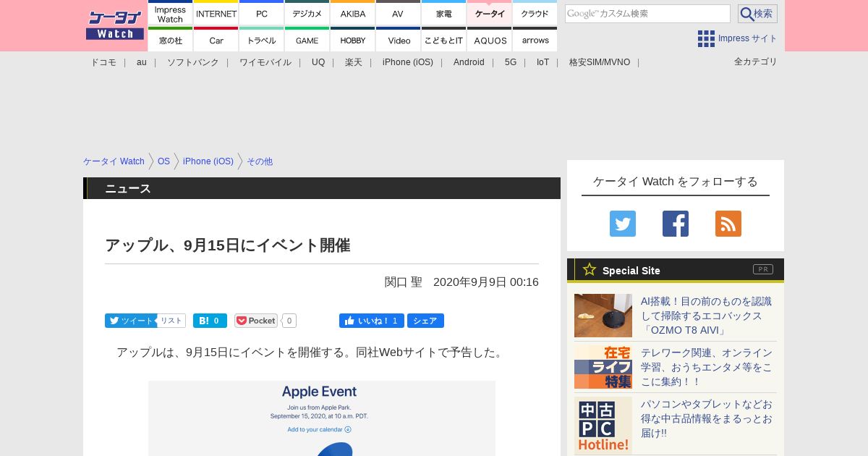
Task: Go to the 家電 tab
Action: [444, 13]
